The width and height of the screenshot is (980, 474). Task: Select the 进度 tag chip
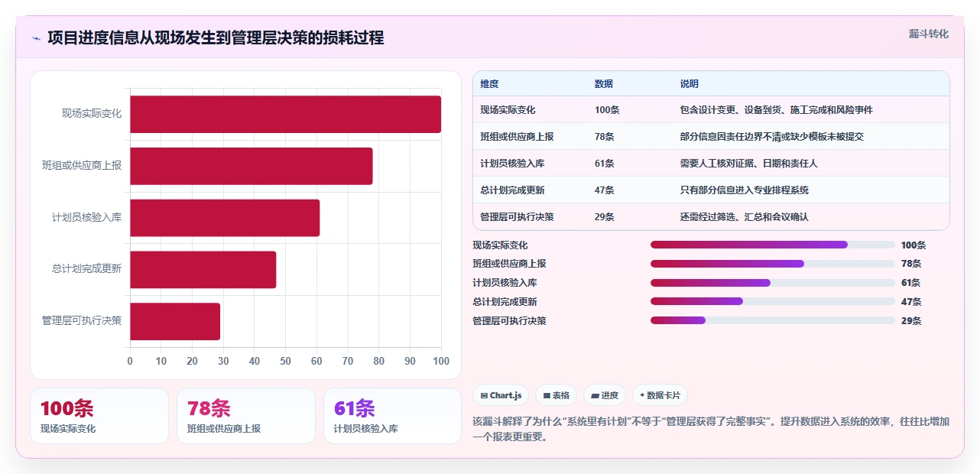pyautogui.click(x=605, y=395)
